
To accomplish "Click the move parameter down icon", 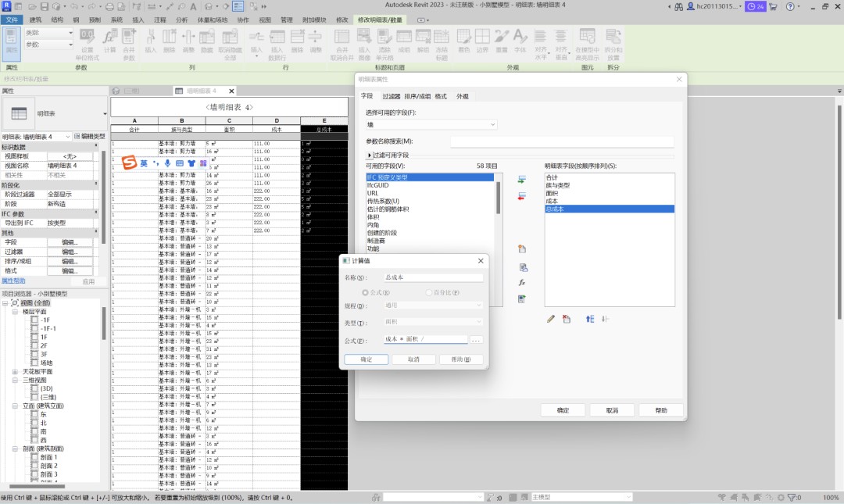I will point(605,320).
